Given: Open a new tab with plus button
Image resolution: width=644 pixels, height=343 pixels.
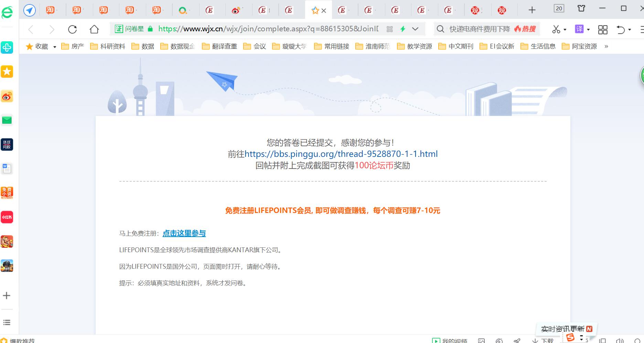Looking at the screenshot, I should [532, 10].
